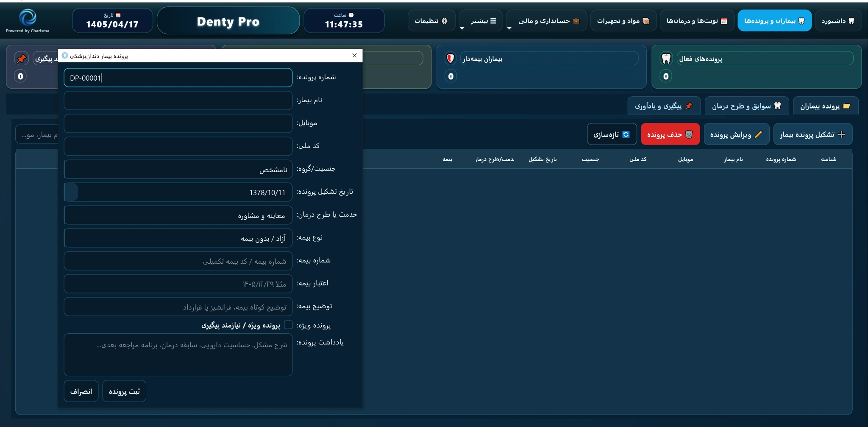Focus the شماره پرونده field
This screenshot has width=868, height=427.
[x=178, y=78]
